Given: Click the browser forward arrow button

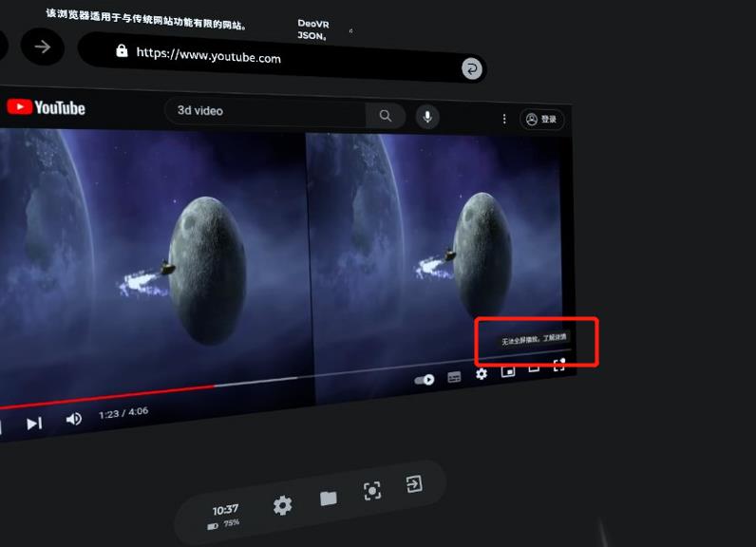Looking at the screenshot, I should click(43, 47).
